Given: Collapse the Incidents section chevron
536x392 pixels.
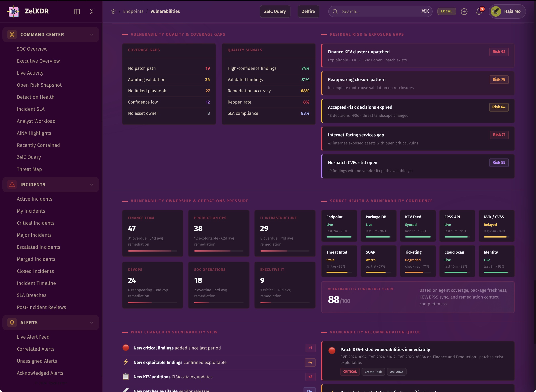Looking at the screenshot, I should click(91, 184).
